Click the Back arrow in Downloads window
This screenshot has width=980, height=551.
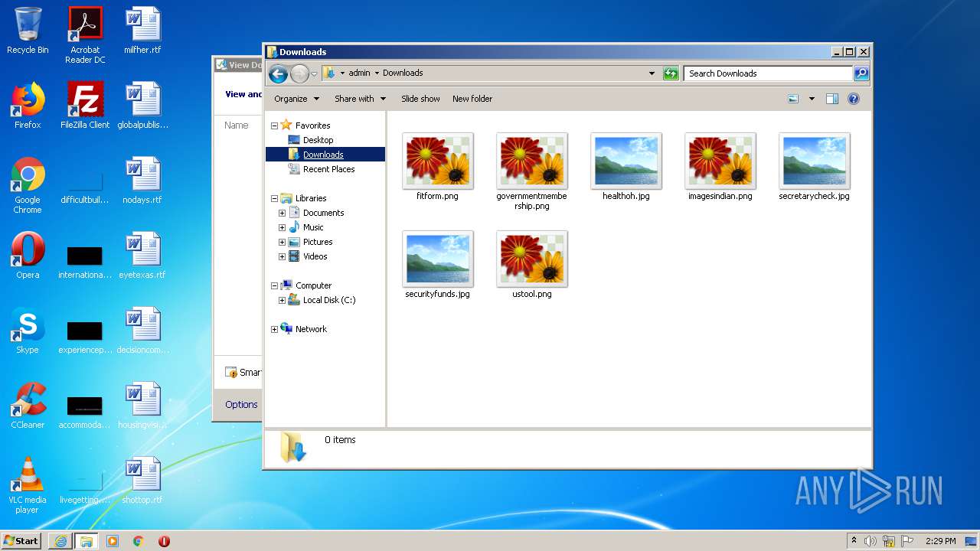tap(278, 73)
